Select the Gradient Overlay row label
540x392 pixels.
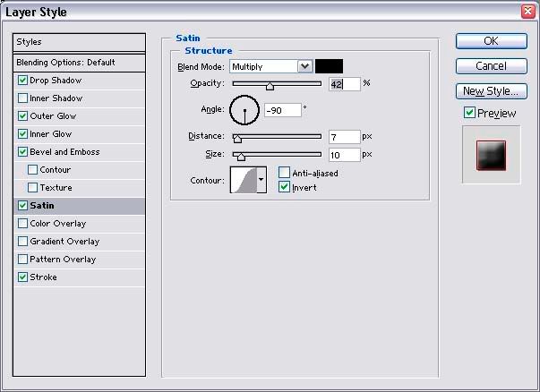[x=64, y=242]
